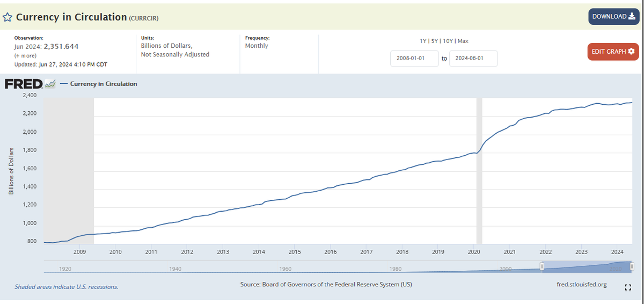This screenshot has height=304, width=644.
Task: Click the Board of Governors source text
Action: (326, 284)
